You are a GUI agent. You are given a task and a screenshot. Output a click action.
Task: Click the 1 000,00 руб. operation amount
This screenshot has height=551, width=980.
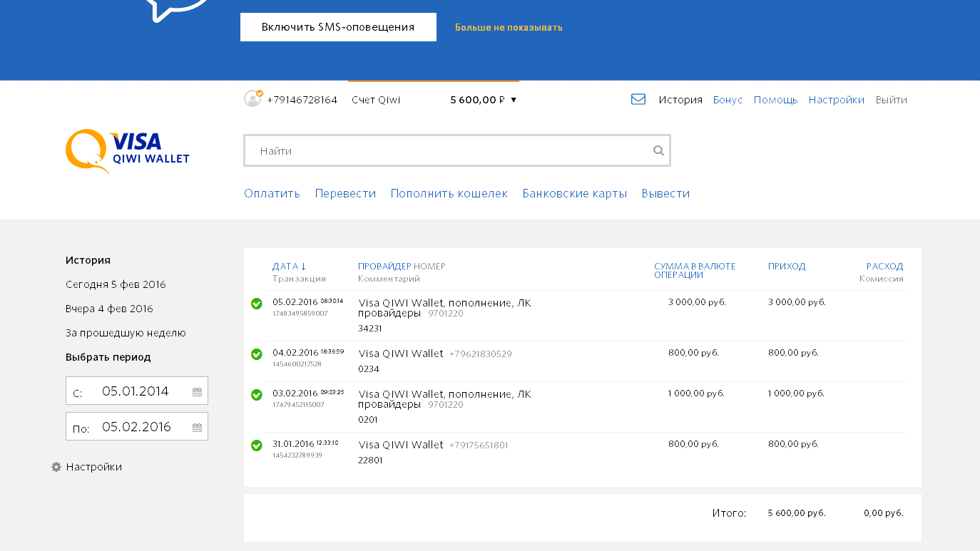(697, 393)
